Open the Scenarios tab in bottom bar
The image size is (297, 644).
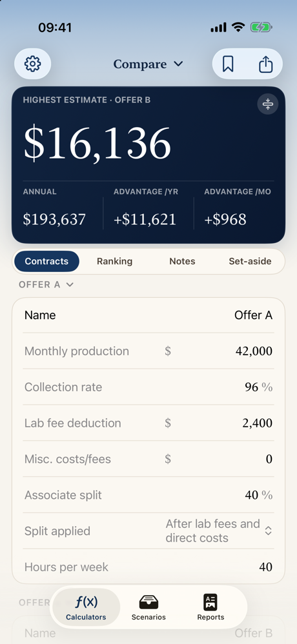point(148,607)
